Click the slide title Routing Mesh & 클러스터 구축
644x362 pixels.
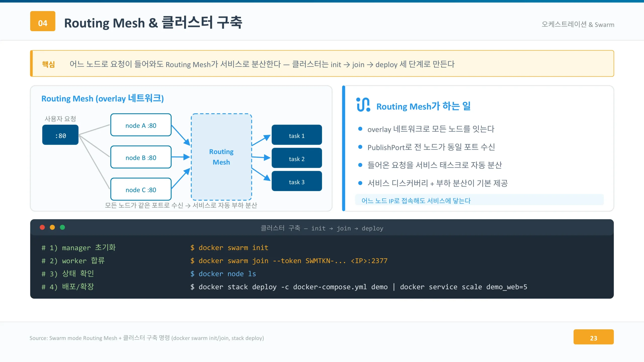(x=153, y=22)
